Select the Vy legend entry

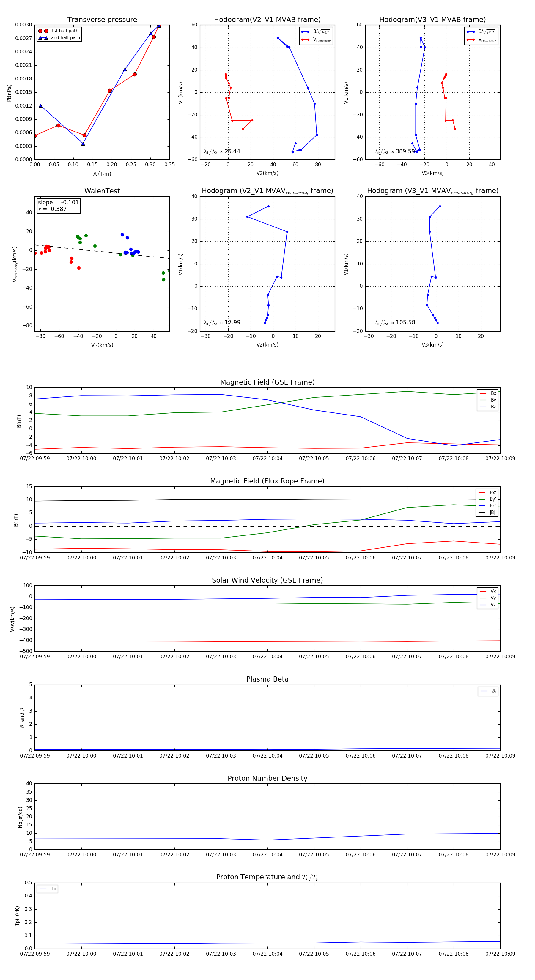[x=488, y=598]
